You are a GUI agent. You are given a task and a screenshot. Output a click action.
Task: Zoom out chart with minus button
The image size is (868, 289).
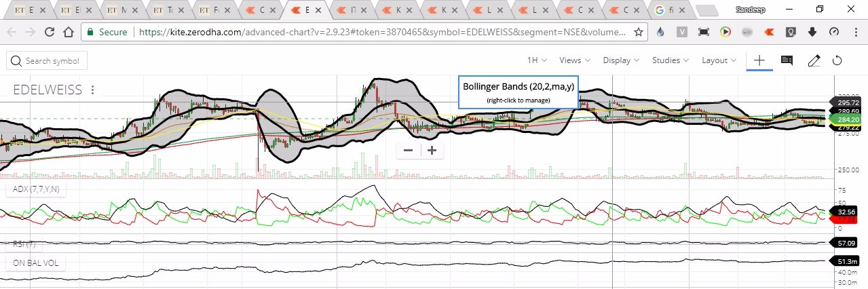click(408, 150)
